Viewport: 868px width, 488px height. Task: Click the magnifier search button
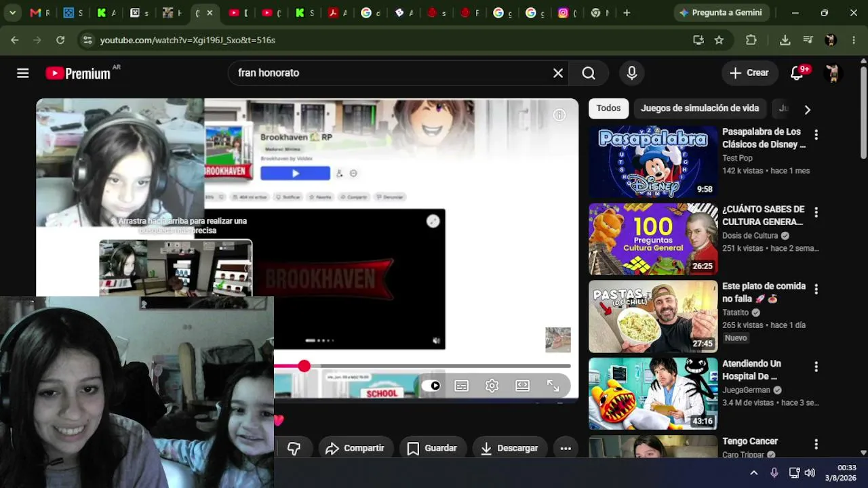589,73
